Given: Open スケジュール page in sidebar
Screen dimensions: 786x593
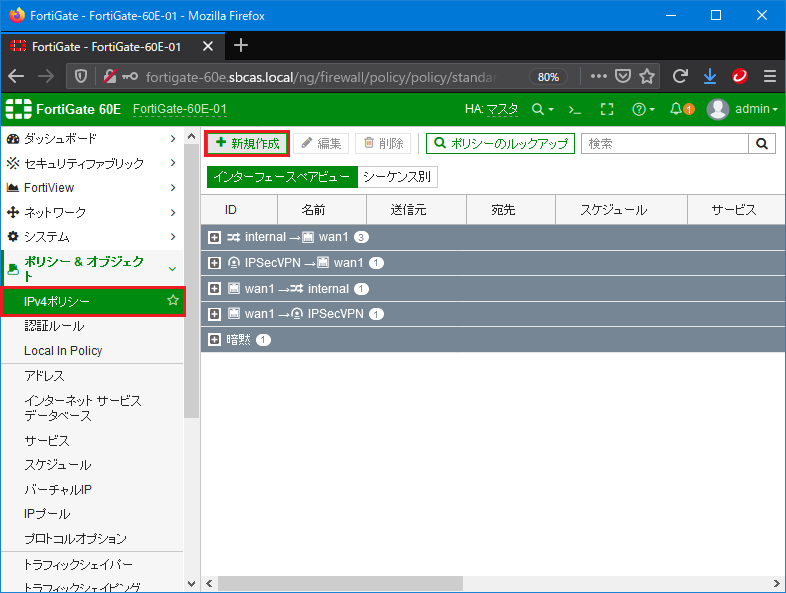Looking at the screenshot, I should (x=58, y=465).
